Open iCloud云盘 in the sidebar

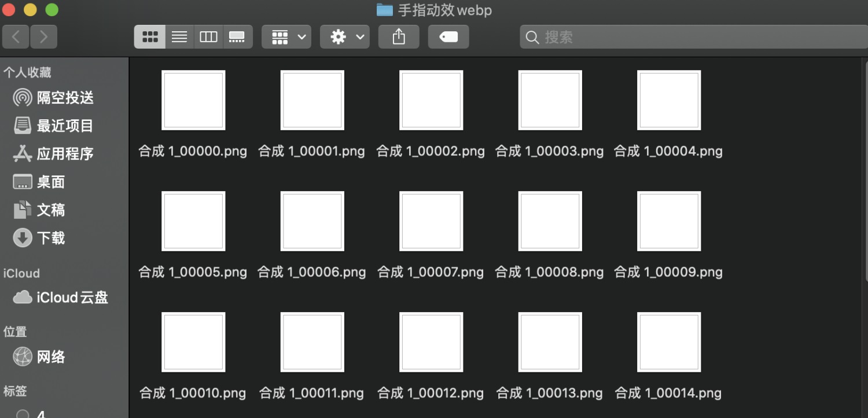click(72, 298)
